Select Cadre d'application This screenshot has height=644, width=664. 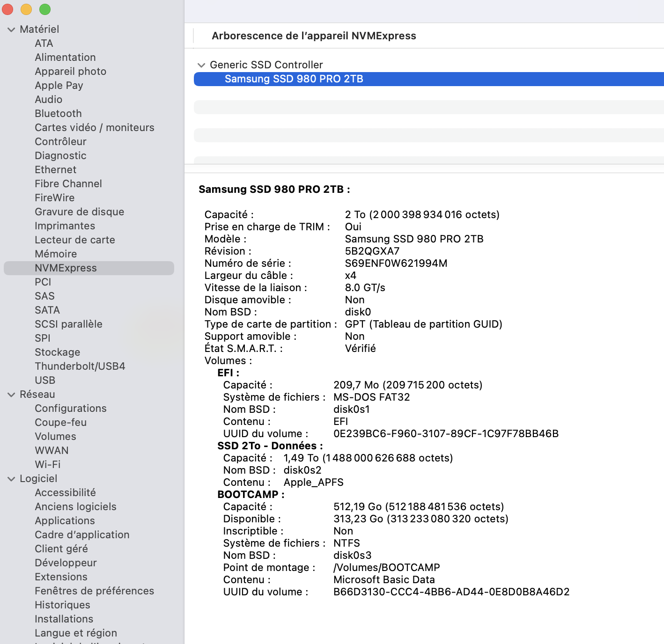pyautogui.click(x=82, y=534)
